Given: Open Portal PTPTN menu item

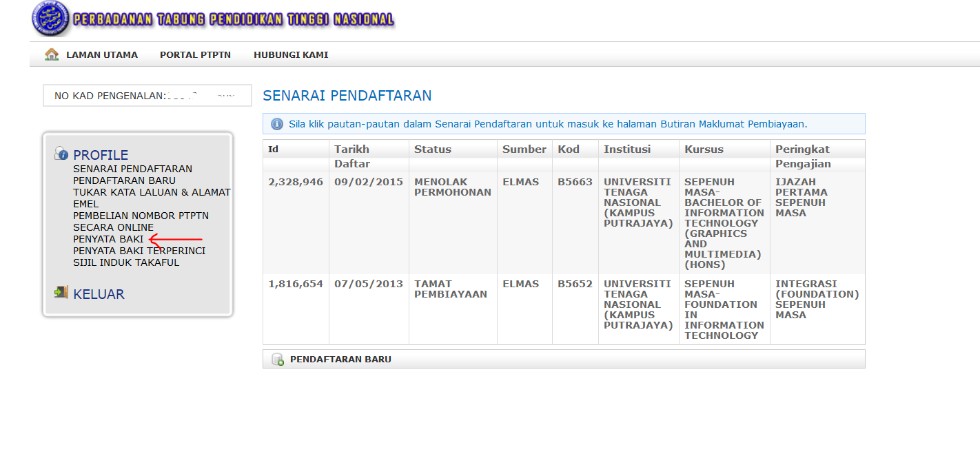Looking at the screenshot, I should [x=195, y=55].
